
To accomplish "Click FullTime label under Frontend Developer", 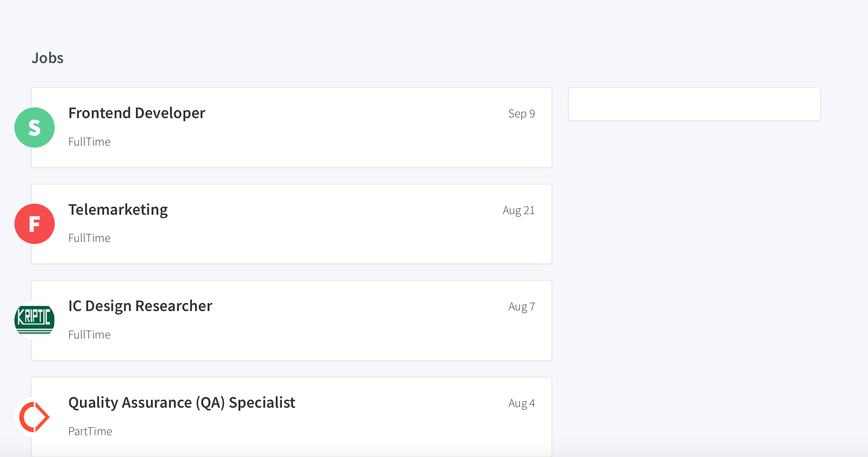I will (x=89, y=142).
